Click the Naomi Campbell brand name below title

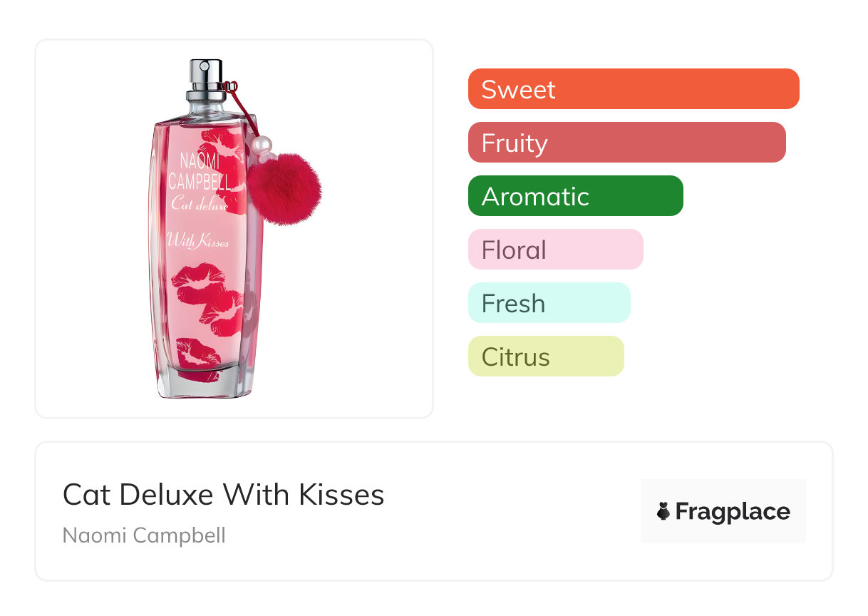click(144, 535)
